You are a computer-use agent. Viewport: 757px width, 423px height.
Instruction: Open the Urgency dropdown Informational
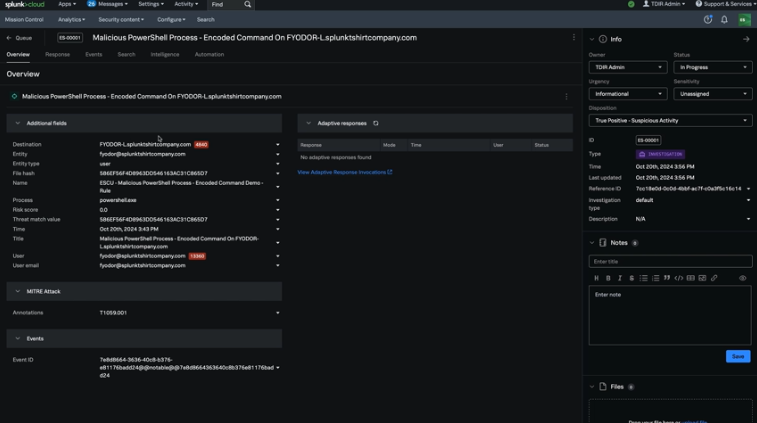(628, 94)
